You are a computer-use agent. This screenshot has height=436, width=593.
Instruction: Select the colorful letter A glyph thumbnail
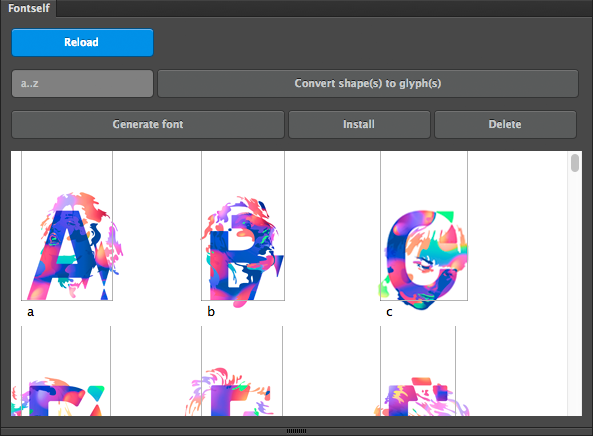click(67, 226)
